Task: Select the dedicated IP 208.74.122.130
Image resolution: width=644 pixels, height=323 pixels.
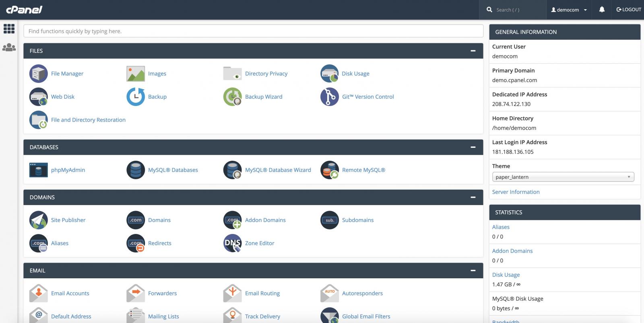Action: point(511,104)
